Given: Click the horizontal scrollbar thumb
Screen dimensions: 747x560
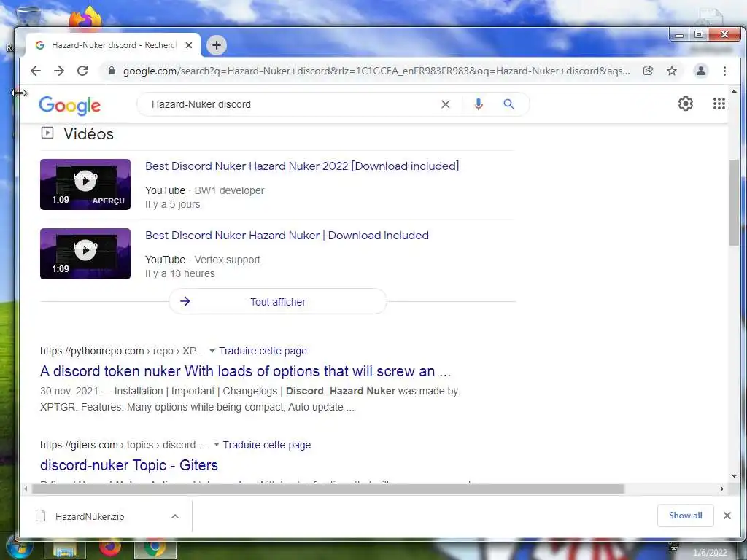Looking at the screenshot, I should point(328,489).
